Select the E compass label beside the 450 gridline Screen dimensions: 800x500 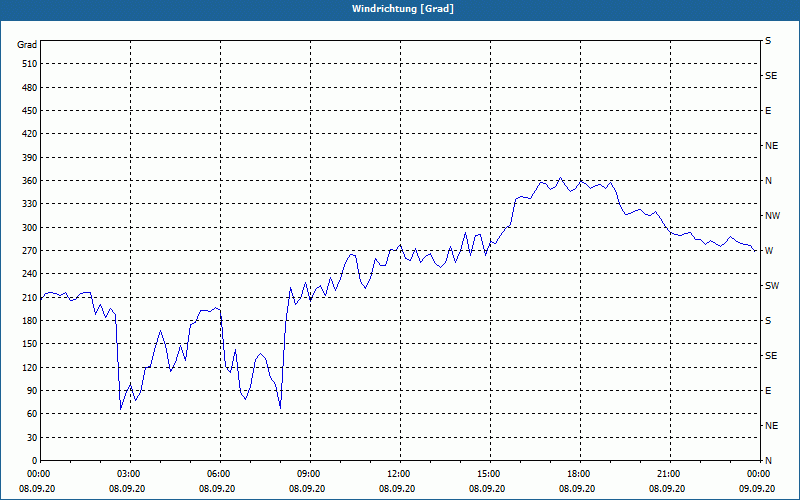point(768,111)
